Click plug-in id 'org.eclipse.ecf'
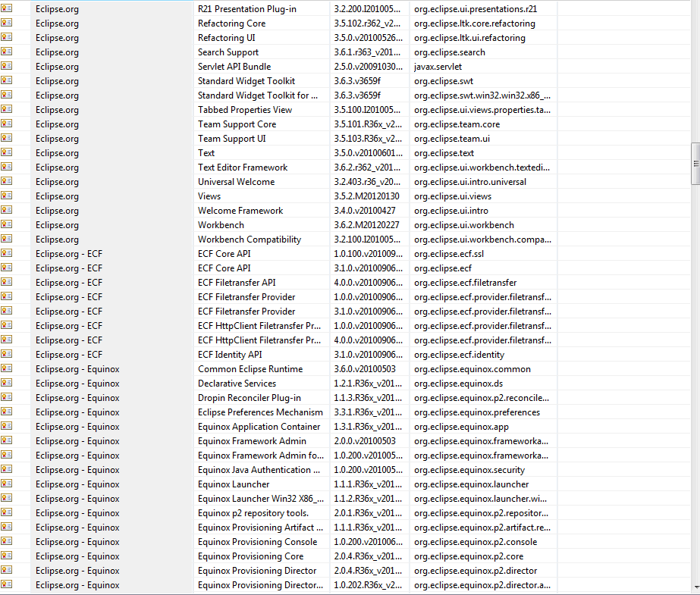 tap(443, 268)
